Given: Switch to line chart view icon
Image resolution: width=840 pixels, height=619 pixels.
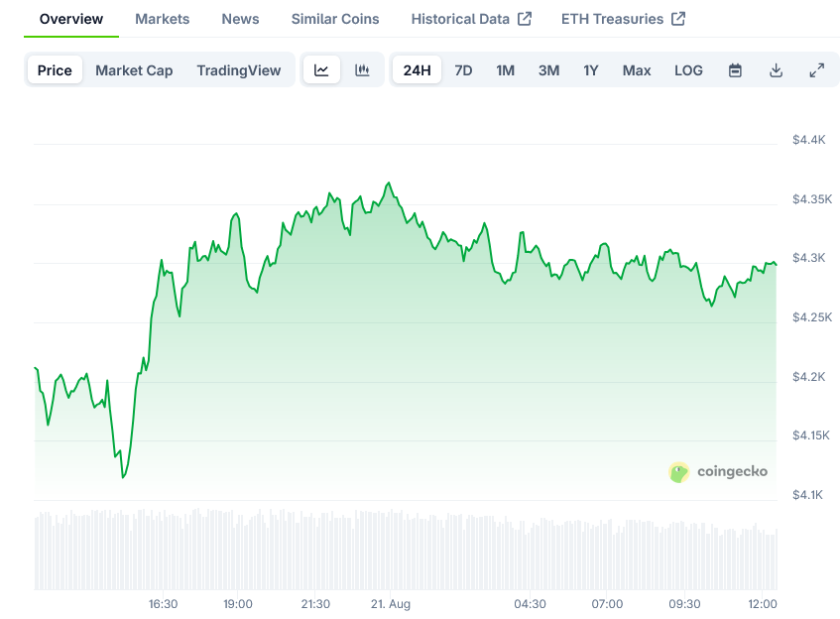Looking at the screenshot, I should [x=321, y=70].
